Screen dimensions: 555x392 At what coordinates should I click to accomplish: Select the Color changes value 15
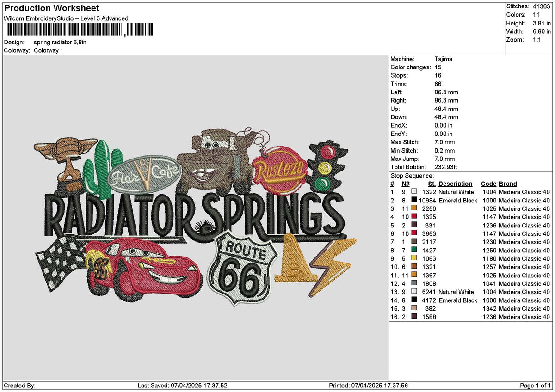click(x=438, y=67)
